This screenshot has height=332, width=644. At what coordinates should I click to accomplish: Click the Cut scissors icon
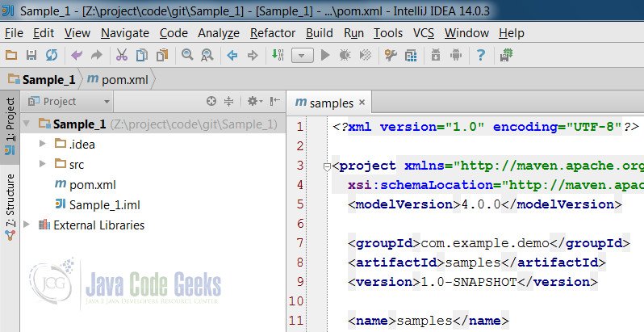point(122,55)
